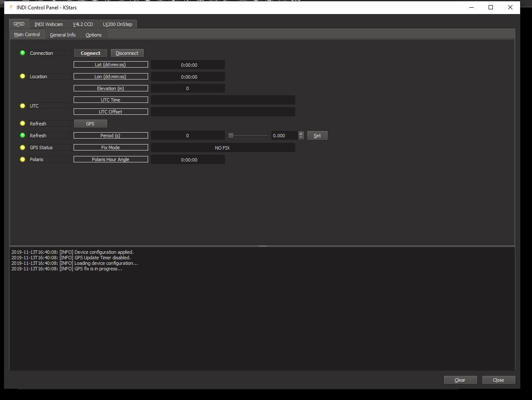
Task: Click the Period Refresh row's green status light
Action: click(x=23, y=135)
